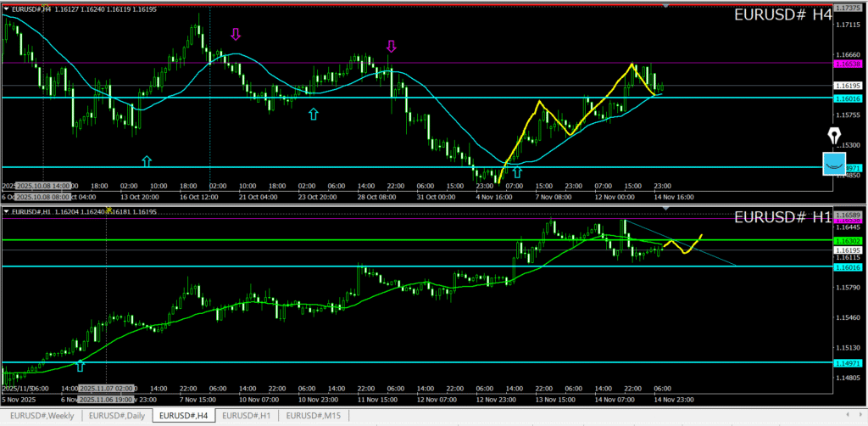This screenshot has height=426, width=868.
Task: Click the cyan 1.16016 price label on H4
Action: pyautogui.click(x=848, y=98)
